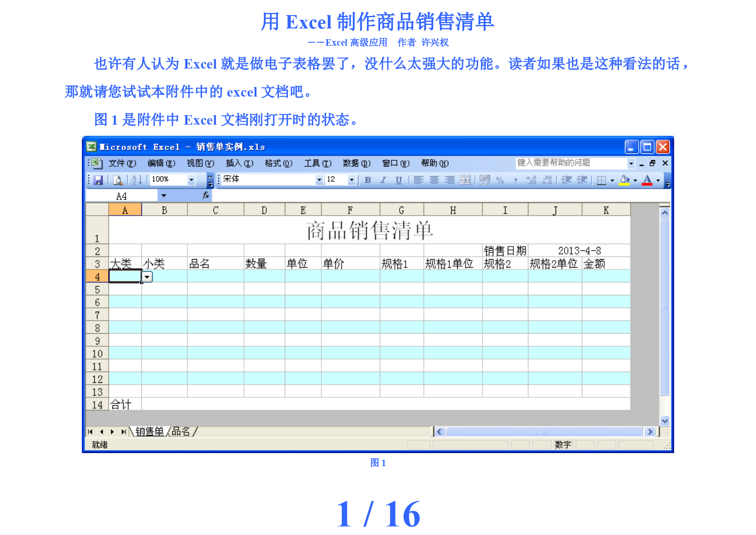The width and height of the screenshot is (756, 535).
Task: Click the next sheet navigation arrow
Action: click(112, 432)
